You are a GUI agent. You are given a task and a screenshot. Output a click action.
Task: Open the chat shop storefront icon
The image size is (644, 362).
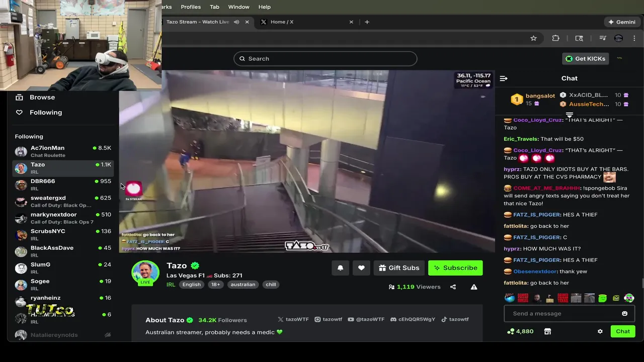[547, 331]
